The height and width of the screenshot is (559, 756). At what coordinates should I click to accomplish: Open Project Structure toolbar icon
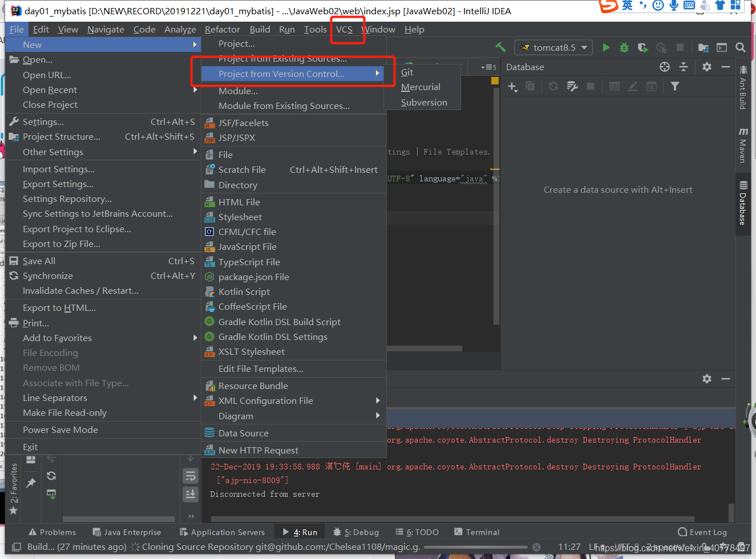click(704, 47)
